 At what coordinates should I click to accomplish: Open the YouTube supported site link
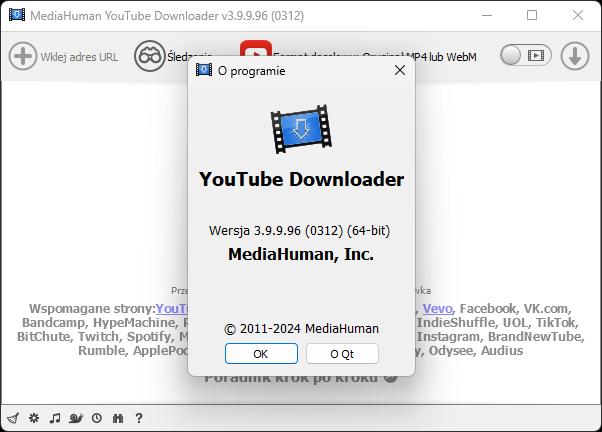click(x=172, y=308)
